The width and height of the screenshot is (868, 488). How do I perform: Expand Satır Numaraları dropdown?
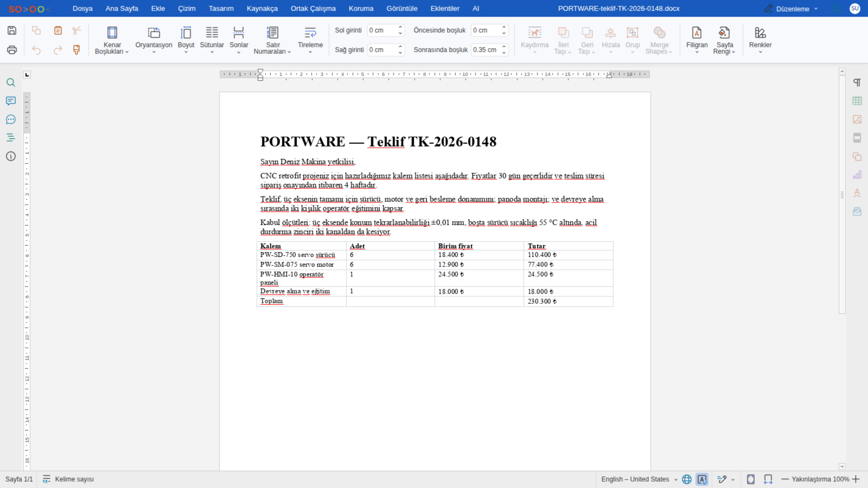(x=273, y=40)
